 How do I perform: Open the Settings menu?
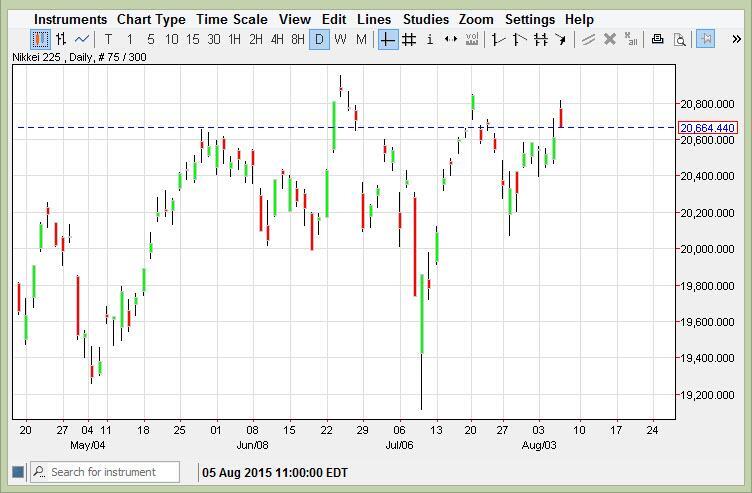[x=529, y=19]
